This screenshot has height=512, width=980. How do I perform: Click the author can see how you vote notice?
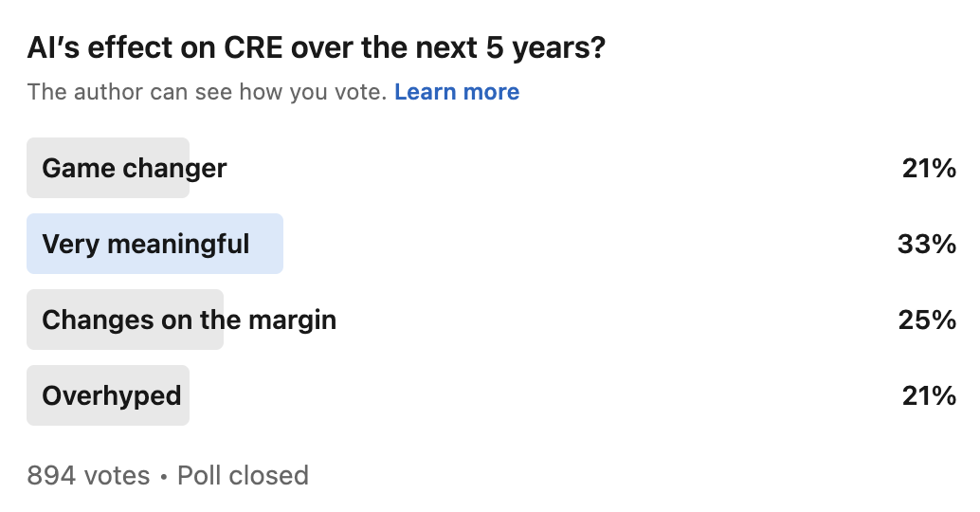[207, 92]
